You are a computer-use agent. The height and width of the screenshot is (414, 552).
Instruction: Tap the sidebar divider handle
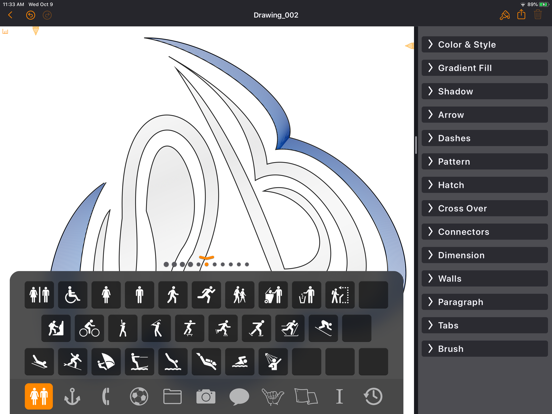(416, 145)
